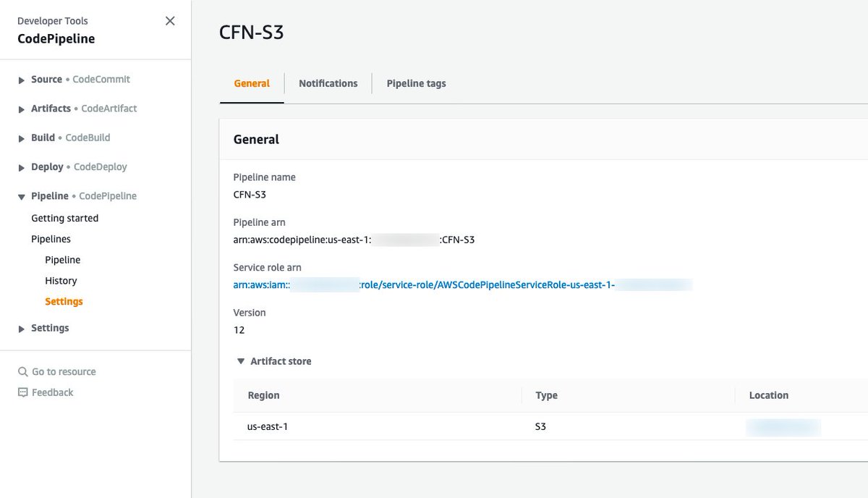Expand the Build CodeBuild section
This screenshot has width=868, height=498.
(22, 138)
